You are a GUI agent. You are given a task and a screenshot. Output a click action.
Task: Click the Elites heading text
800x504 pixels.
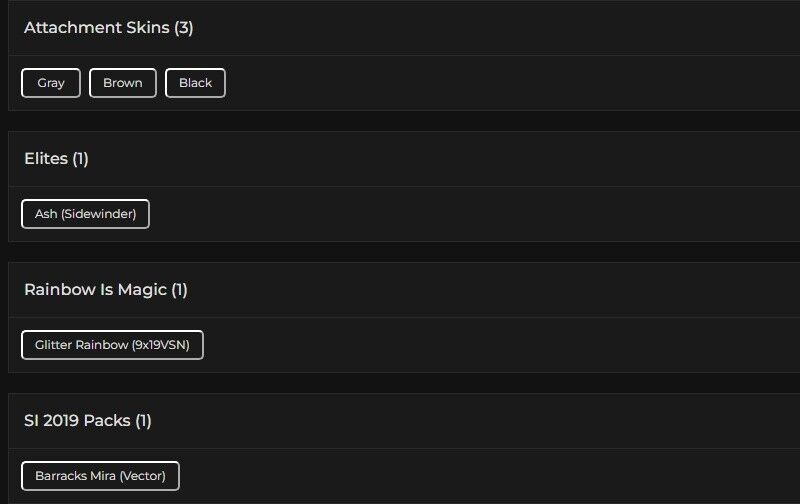coord(56,159)
